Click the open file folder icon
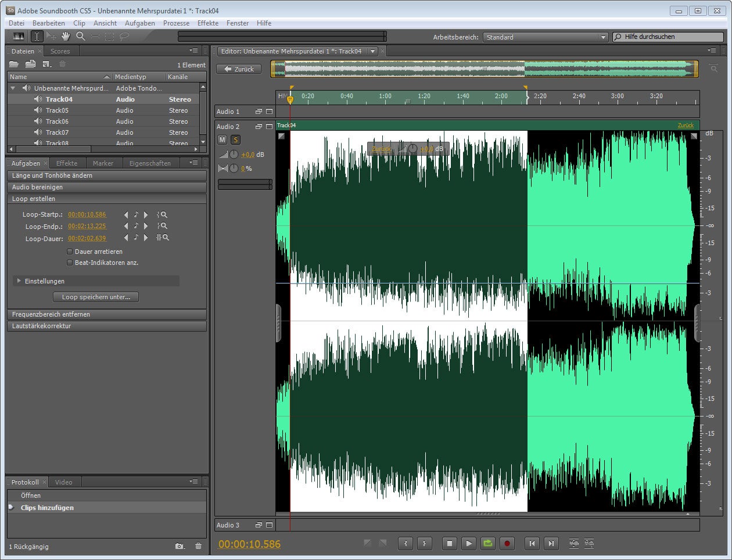Viewport: 732px width, 560px height. [x=14, y=64]
